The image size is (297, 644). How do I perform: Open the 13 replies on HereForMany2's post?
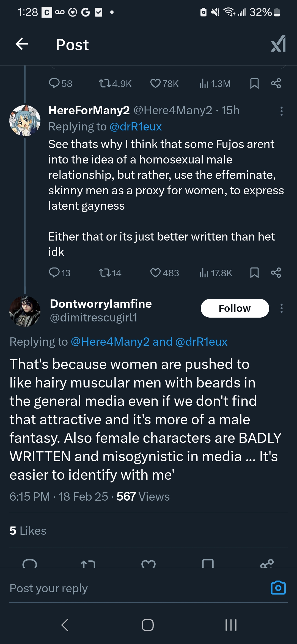coord(54,273)
